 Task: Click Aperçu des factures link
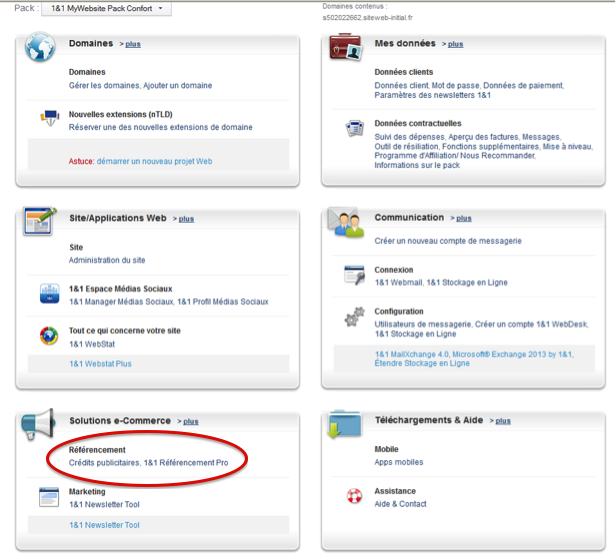(x=483, y=137)
